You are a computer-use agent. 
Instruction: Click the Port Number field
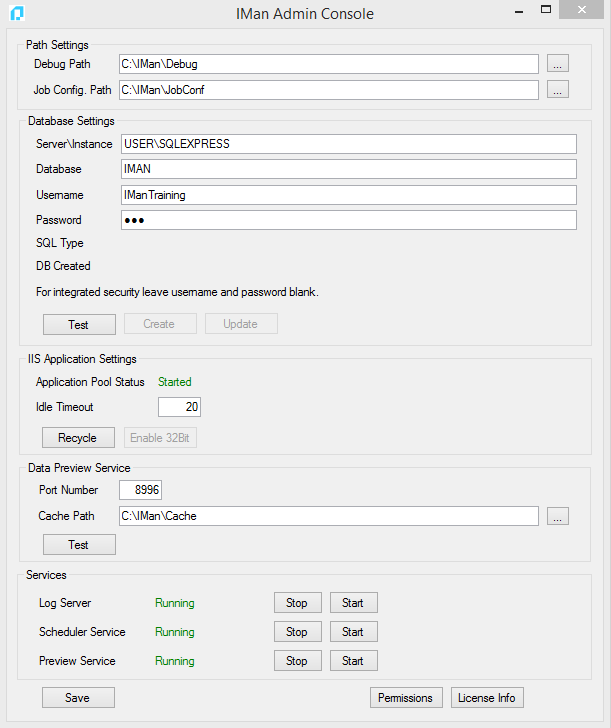(140, 490)
